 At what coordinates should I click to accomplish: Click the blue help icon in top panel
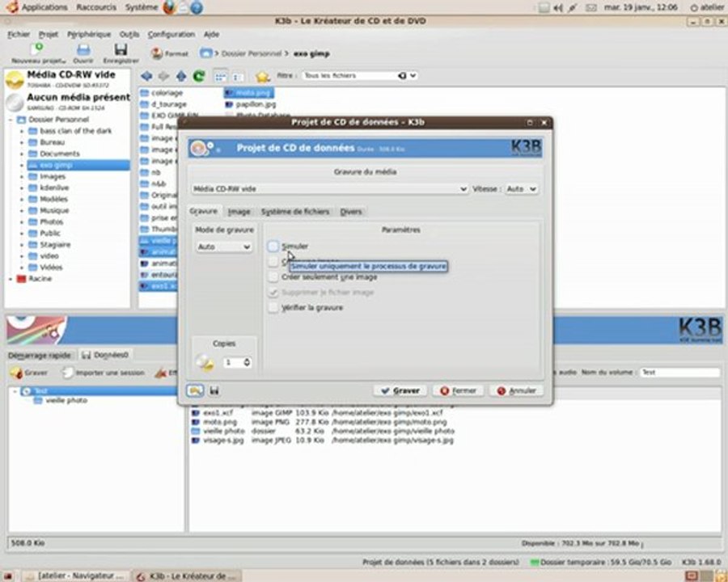coord(197,7)
